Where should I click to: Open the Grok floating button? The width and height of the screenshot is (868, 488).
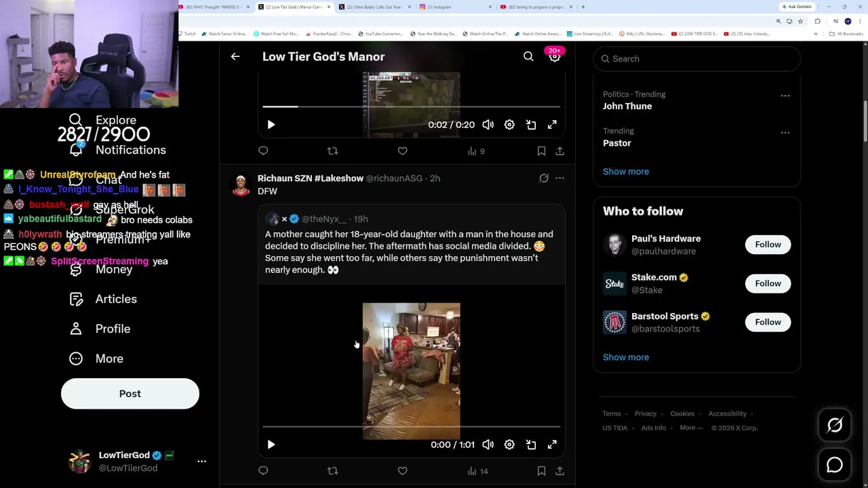(835, 425)
